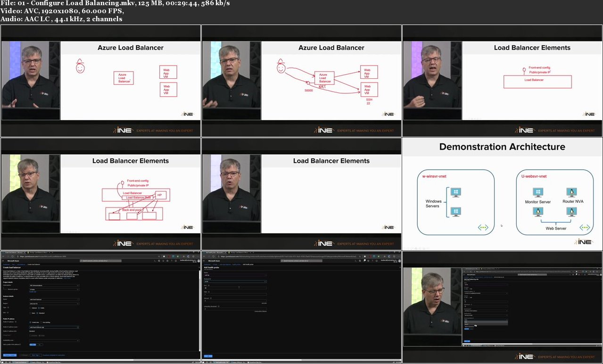
Task: Click the Public IP address name field
Action: click(x=54, y=327)
